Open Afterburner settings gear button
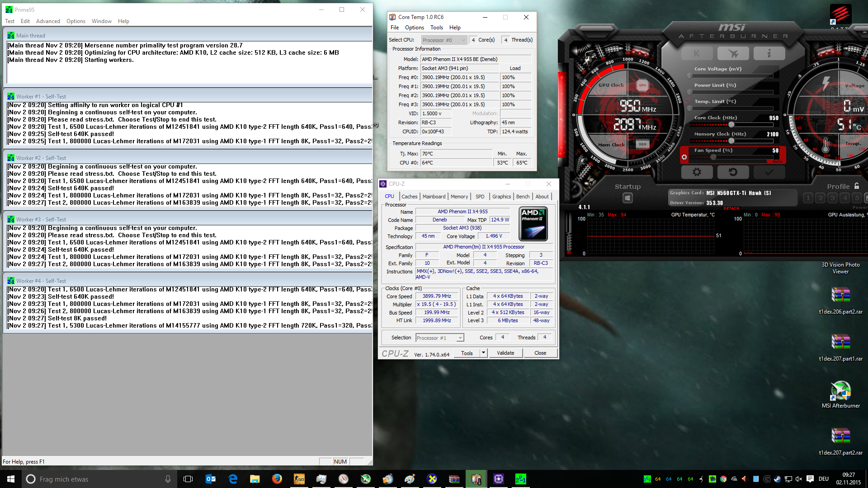The image size is (868, 488). point(697,172)
